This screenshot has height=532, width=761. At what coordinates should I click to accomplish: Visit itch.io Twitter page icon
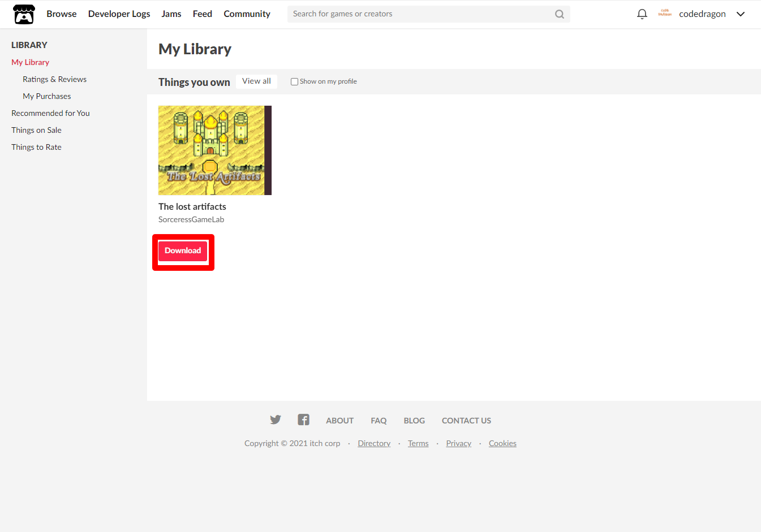[x=276, y=419]
